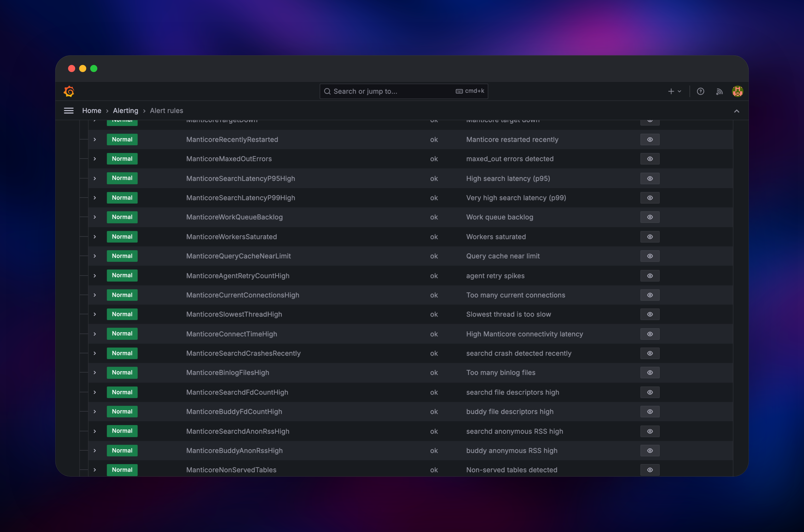View ManticoreSearchdAnonRssHigh rule via eye icon
This screenshot has width=804, height=532.
650,431
